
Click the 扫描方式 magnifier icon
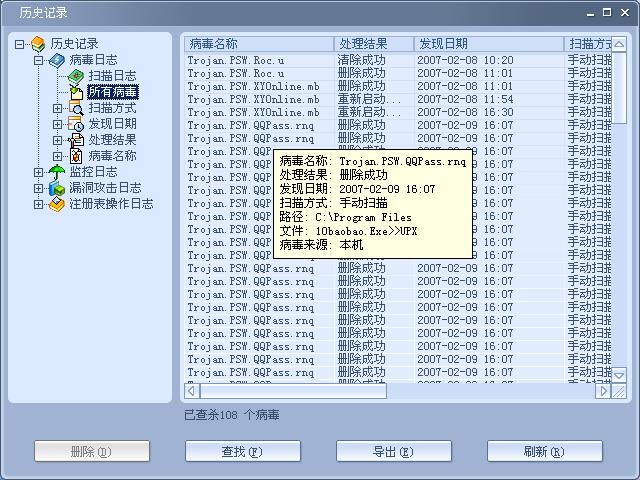coord(76,108)
